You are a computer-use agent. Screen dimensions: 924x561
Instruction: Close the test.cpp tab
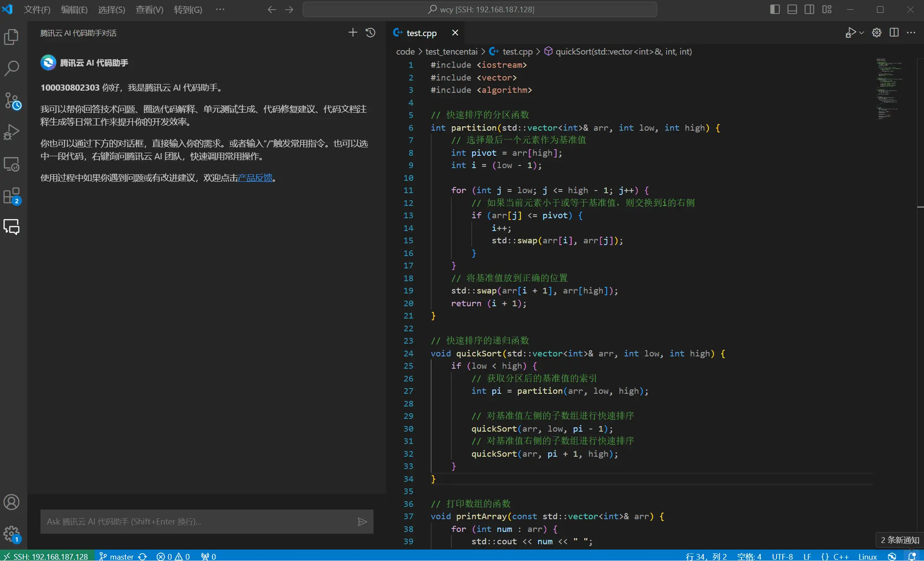click(455, 33)
